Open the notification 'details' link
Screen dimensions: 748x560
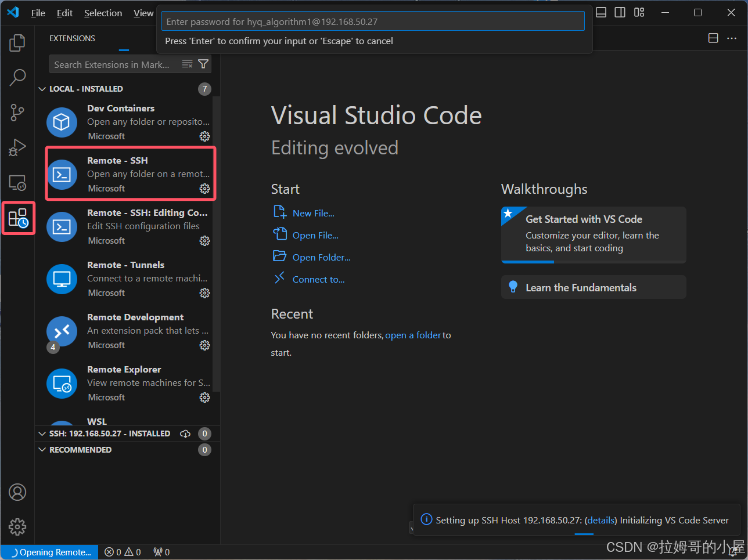coord(600,520)
